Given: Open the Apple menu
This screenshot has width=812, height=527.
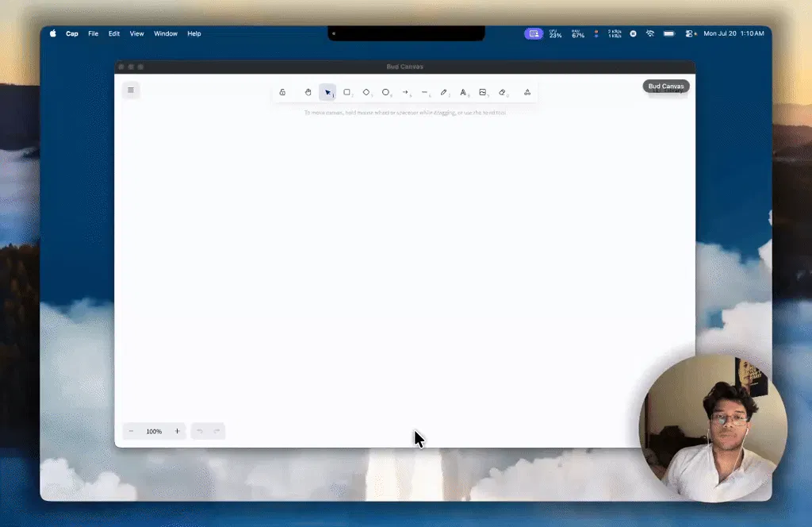Looking at the screenshot, I should (53, 33).
